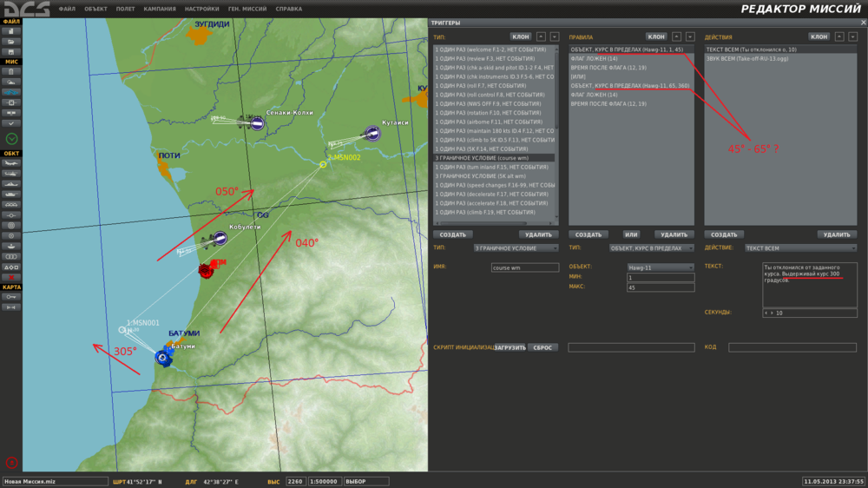Click the red X delete object icon

coord(10,276)
